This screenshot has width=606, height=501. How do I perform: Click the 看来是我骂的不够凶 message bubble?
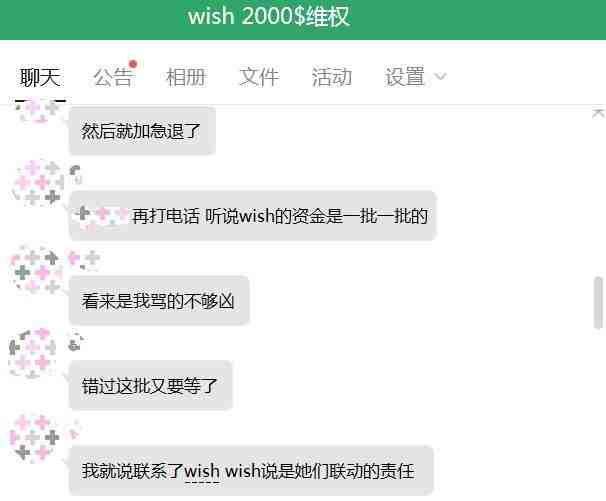tap(159, 301)
